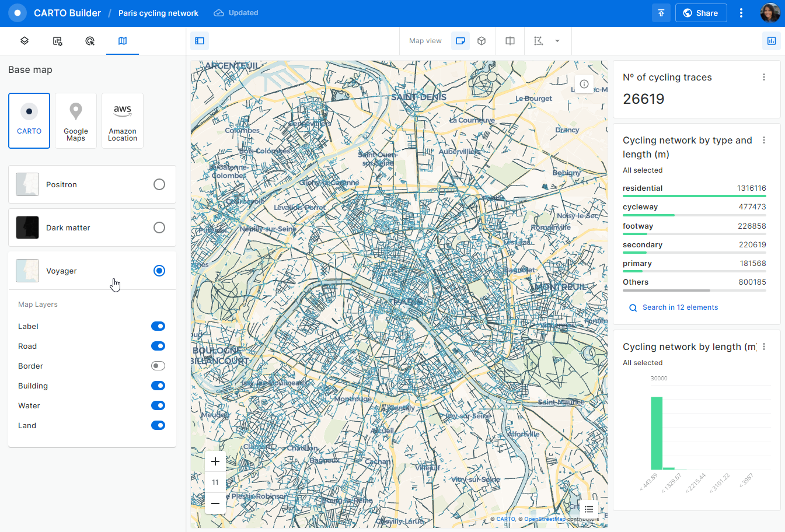The width and height of the screenshot is (785, 532).
Task: Click Search in 12 elements link
Action: [x=680, y=307]
